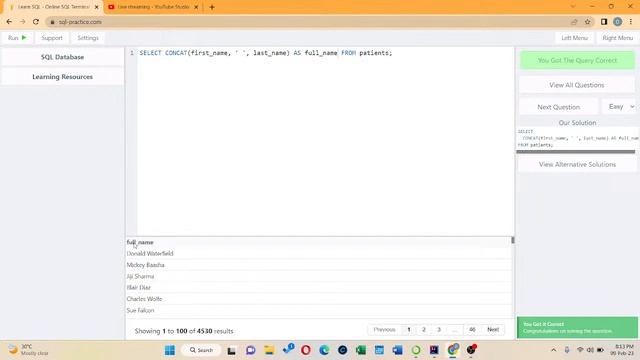This screenshot has width=640, height=360.
Task: Open the browser side panel icon
Action: (x=604, y=22)
